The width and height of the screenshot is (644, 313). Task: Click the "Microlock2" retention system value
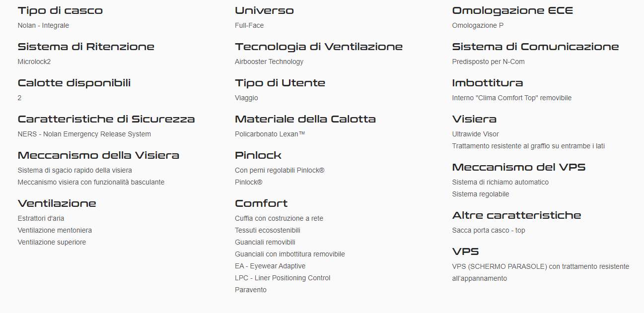point(34,62)
